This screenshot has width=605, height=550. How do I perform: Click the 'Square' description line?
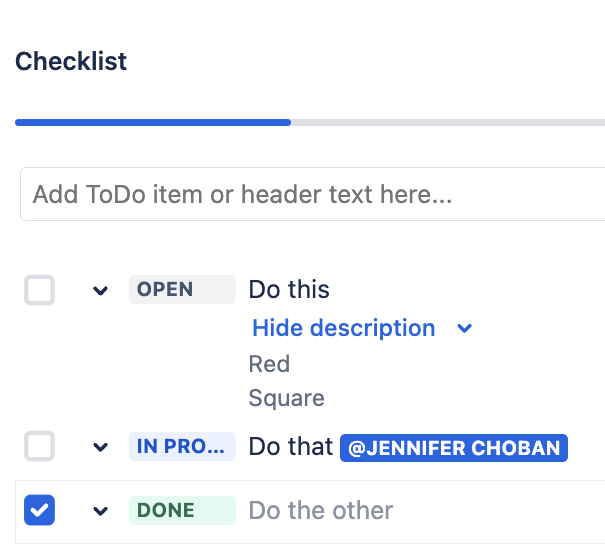click(x=286, y=398)
